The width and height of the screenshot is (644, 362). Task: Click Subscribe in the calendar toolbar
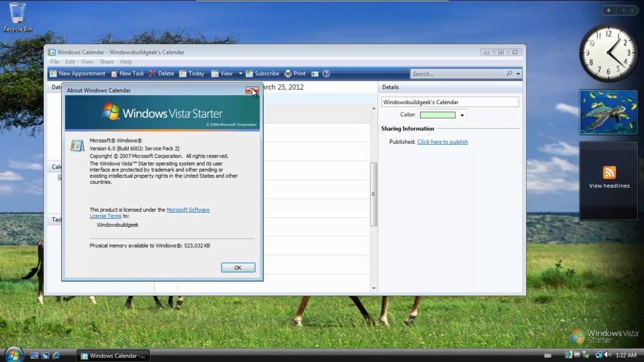coord(262,73)
